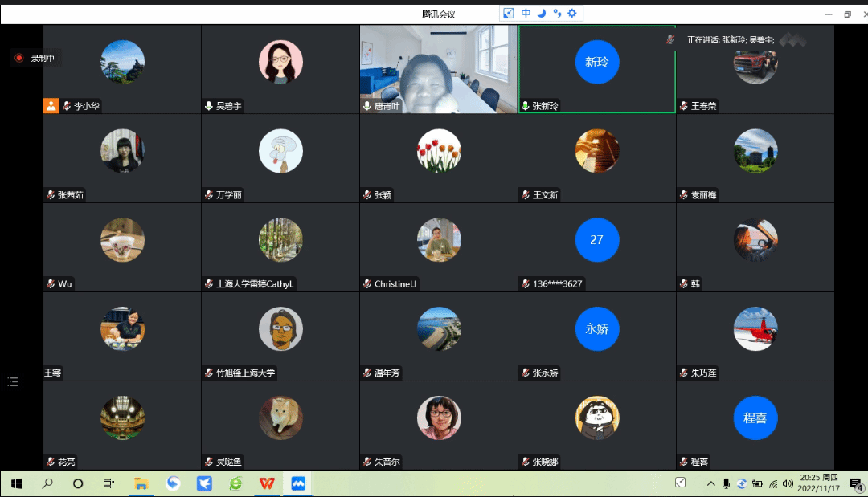
Task: Click the host icon beside 李小华
Action: (x=51, y=106)
